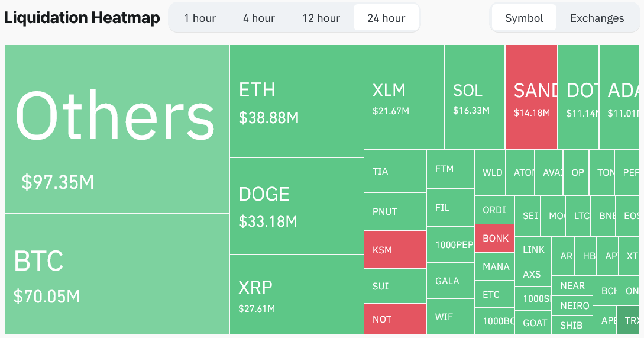The height and width of the screenshot is (338, 644).
Task: Click the dark green TRX tile
Action: (x=629, y=320)
